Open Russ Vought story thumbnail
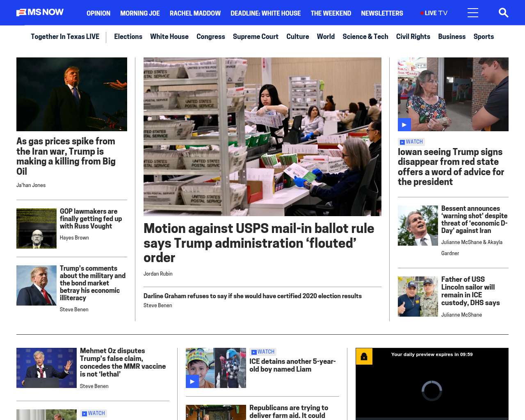Image resolution: width=525 pixels, height=420 pixels. (x=37, y=228)
